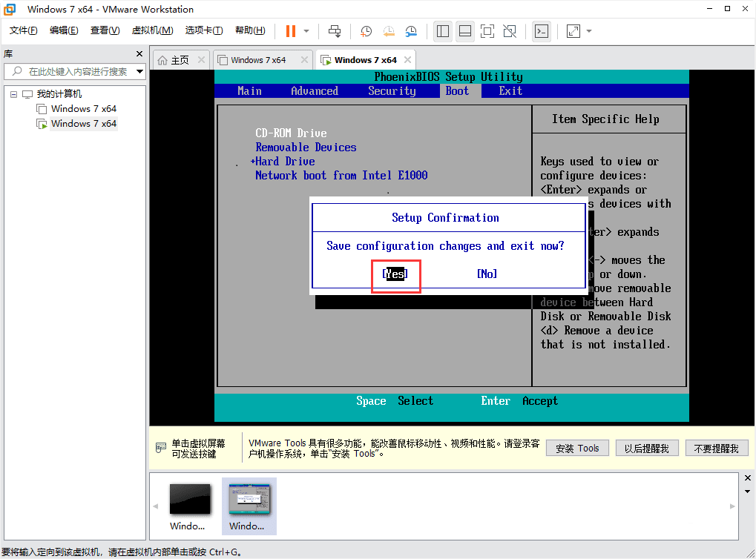Open the snapshot manager icon
The image size is (756, 559).
click(411, 31)
